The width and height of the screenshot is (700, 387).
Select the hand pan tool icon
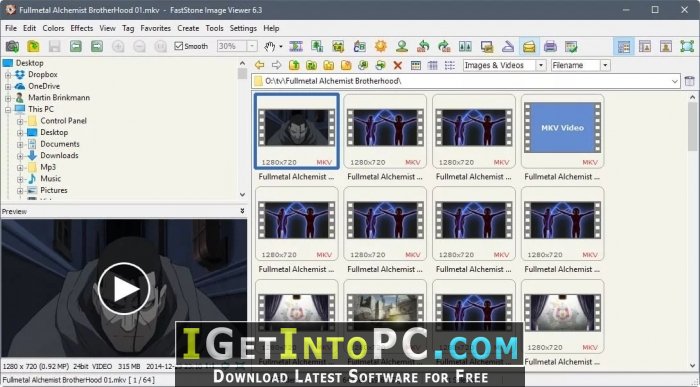[270, 46]
